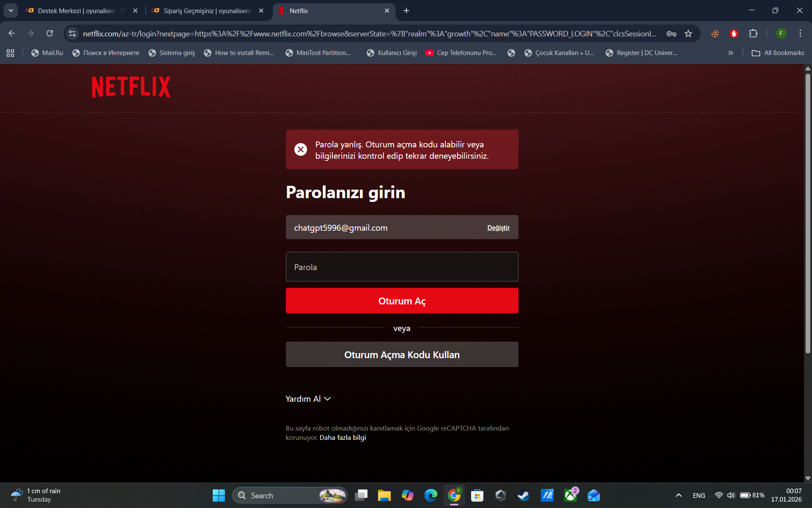Open the battery status at 81%

click(x=752, y=495)
